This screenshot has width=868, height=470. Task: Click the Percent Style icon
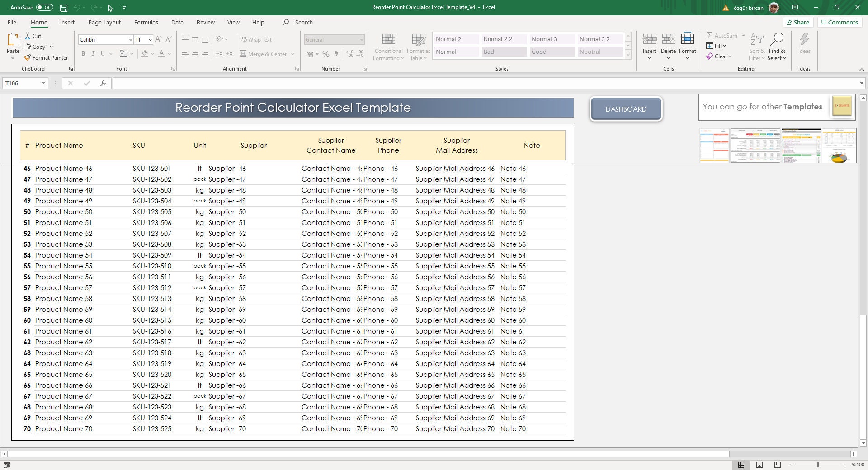point(325,54)
